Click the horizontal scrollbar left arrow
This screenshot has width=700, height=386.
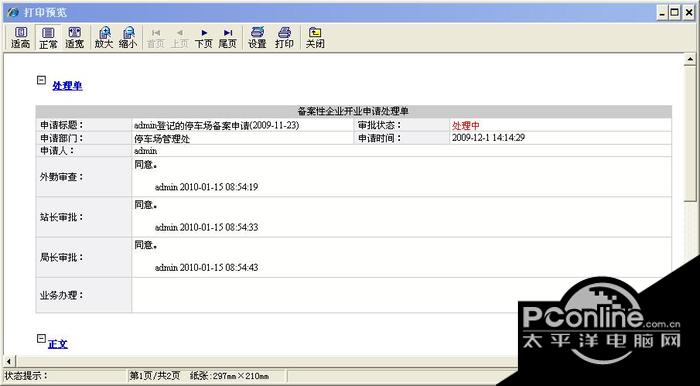pyautogui.click(x=8, y=360)
